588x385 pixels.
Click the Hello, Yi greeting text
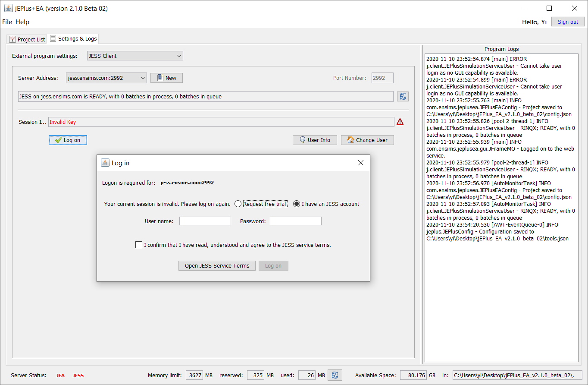534,22
